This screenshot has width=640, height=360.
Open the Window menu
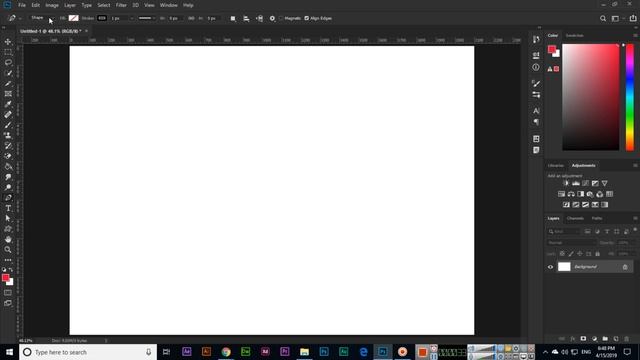(x=169, y=5)
